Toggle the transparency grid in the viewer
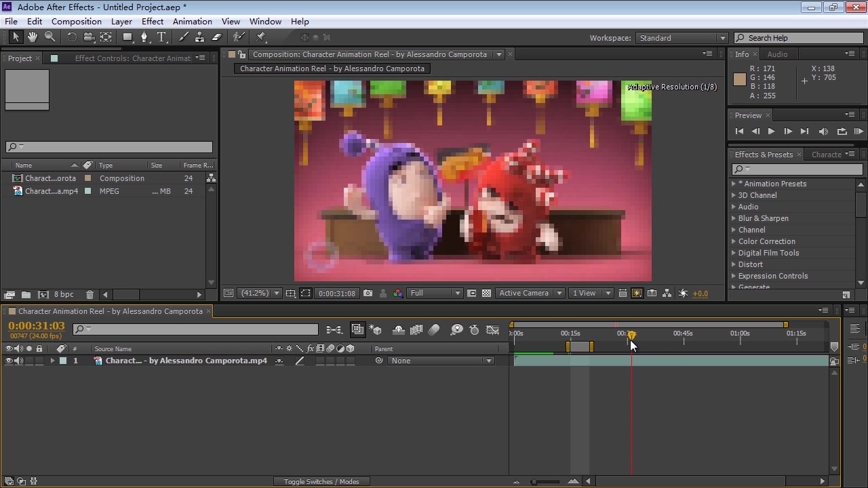The width and height of the screenshot is (868, 488). [486, 293]
